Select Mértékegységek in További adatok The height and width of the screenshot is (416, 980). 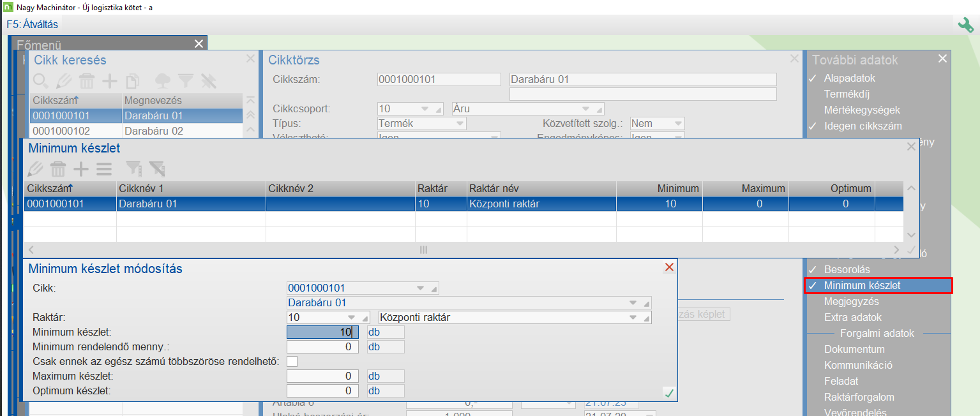tap(861, 110)
